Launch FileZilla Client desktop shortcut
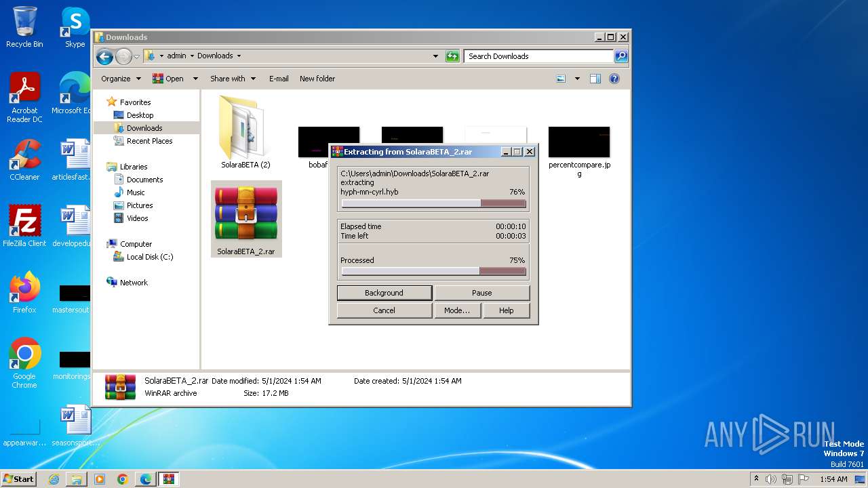 24,226
